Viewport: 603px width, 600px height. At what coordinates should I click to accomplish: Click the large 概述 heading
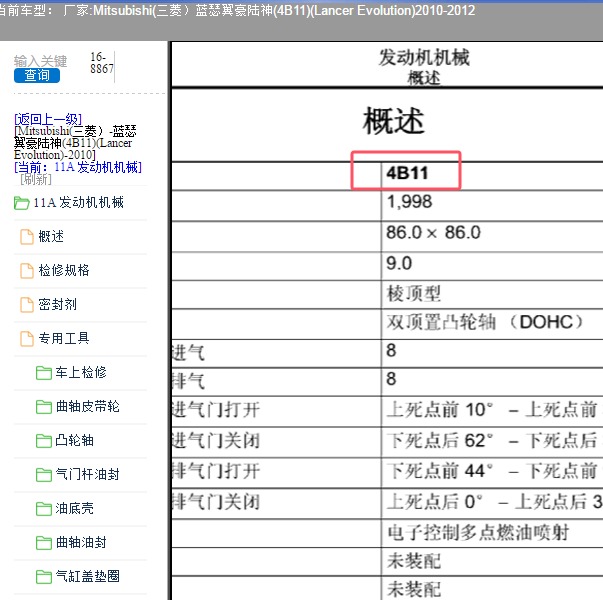(393, 121)
